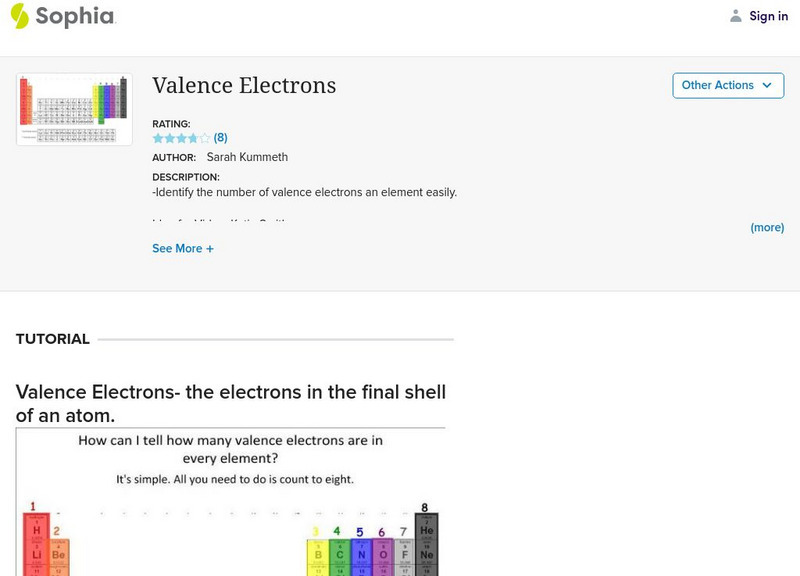
Task: Open the Other Actions dropdown
Action: [727, 85]
